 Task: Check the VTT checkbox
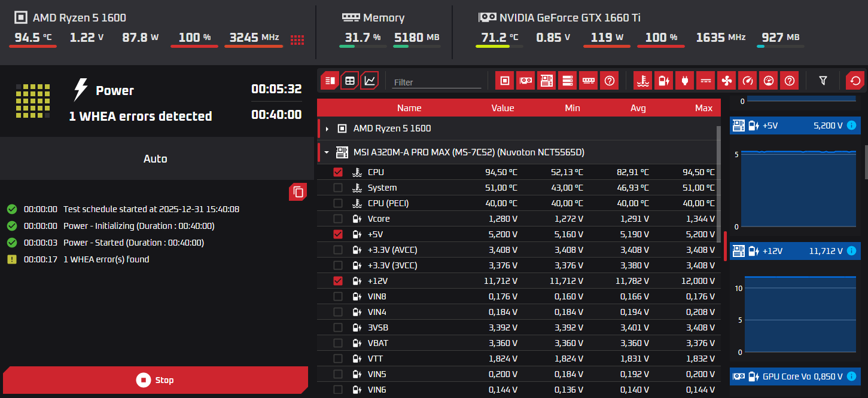[338, 359]
